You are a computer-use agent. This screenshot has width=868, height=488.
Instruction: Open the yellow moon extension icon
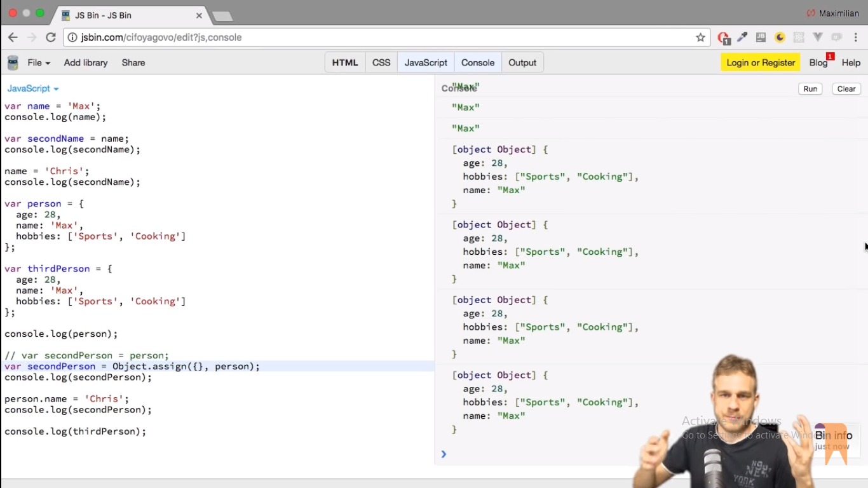tap(780, 37)
